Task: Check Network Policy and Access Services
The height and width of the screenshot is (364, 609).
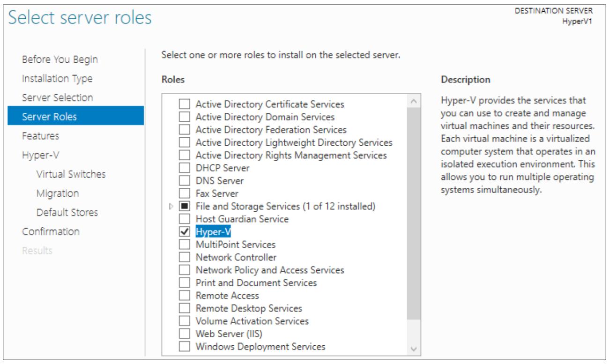Action: point(185,270)
